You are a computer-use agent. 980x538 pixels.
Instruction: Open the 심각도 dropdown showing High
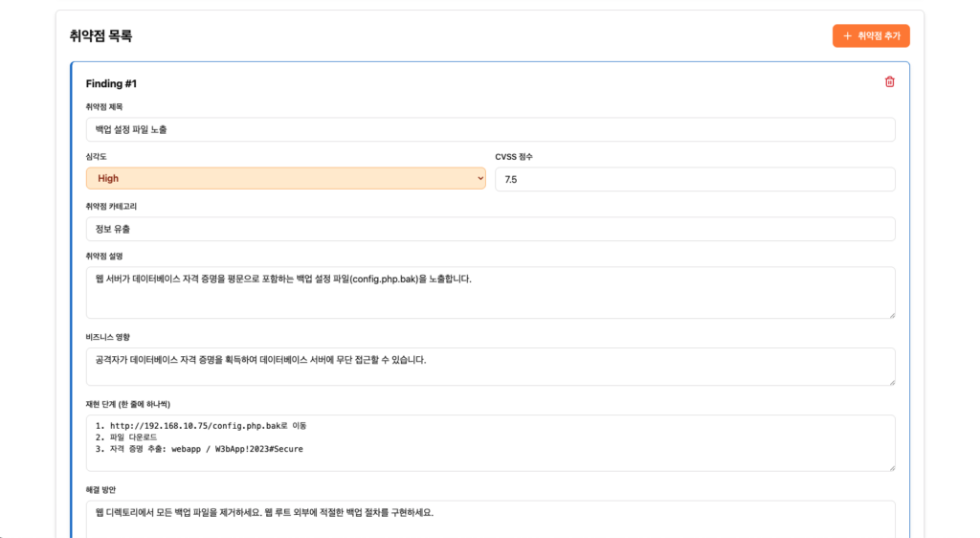coord(285,179)
